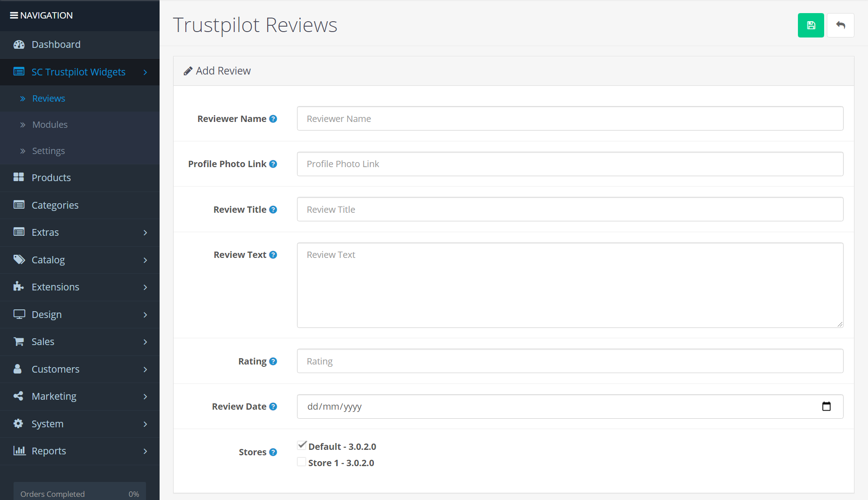Click the SC Trustpilot Widgets list icon
868x500 pixels.
pos(19,72)
